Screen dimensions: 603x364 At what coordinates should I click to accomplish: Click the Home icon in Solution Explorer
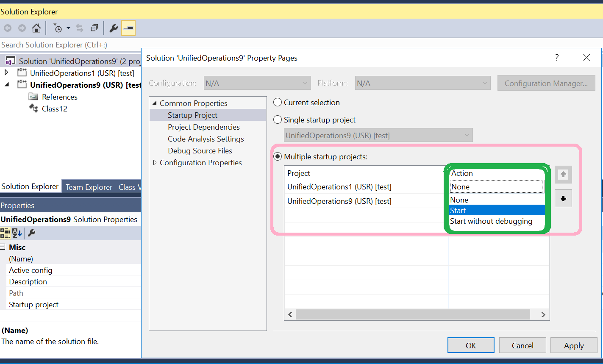pyautogui.click(x=37, y=28)
